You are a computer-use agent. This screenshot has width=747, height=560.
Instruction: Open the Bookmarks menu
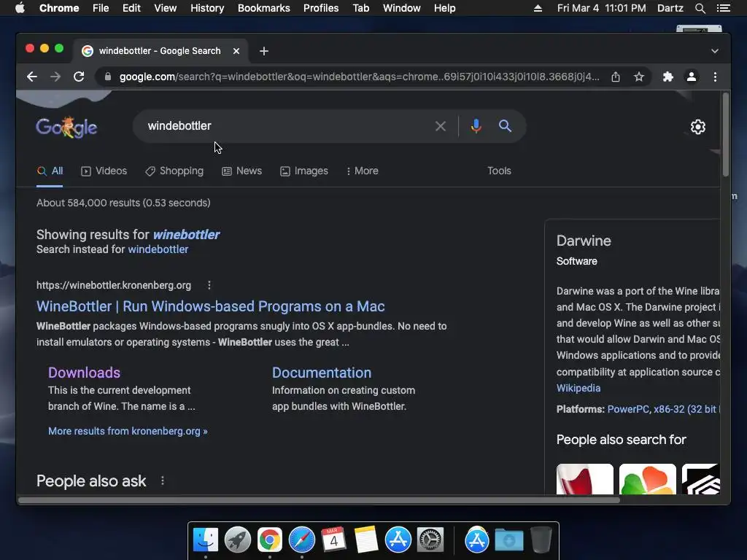coord(264,8)
